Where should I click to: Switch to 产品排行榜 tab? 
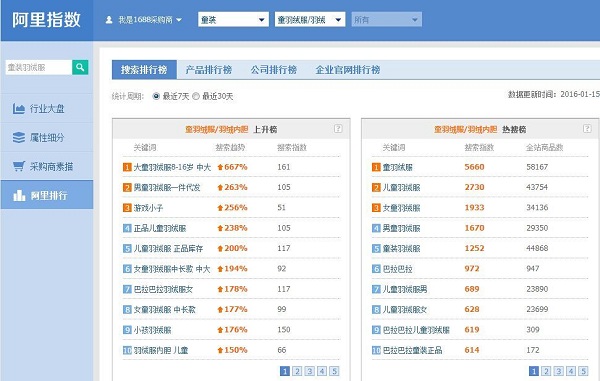209,70
